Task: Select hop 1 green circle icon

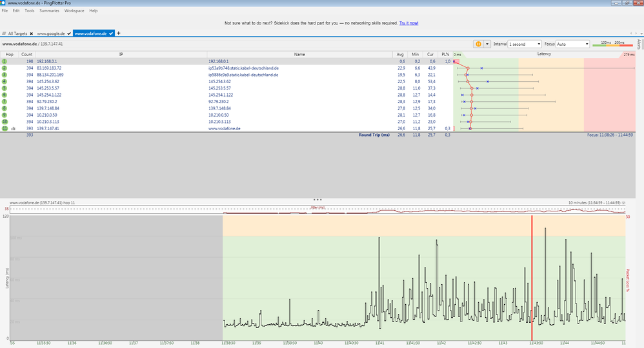Action: coord(5,61)
